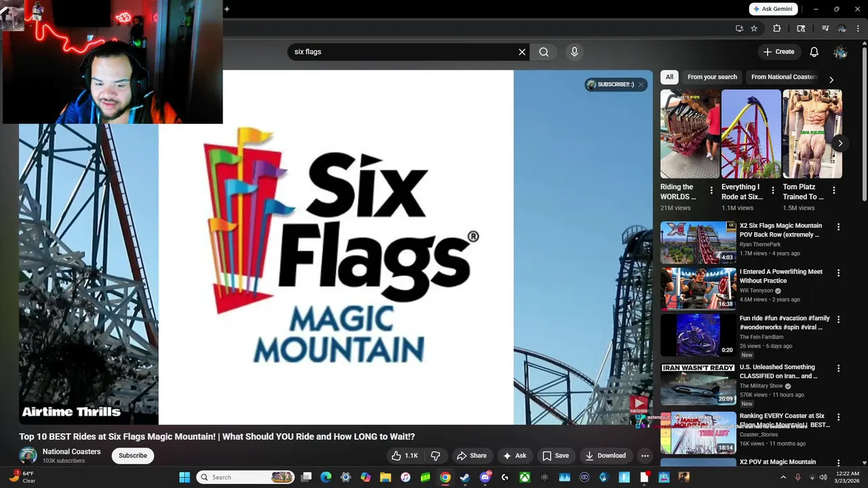Select the From National Coasters chip
The height and width of the screenshot is (488, 868).
pos(784,77)
